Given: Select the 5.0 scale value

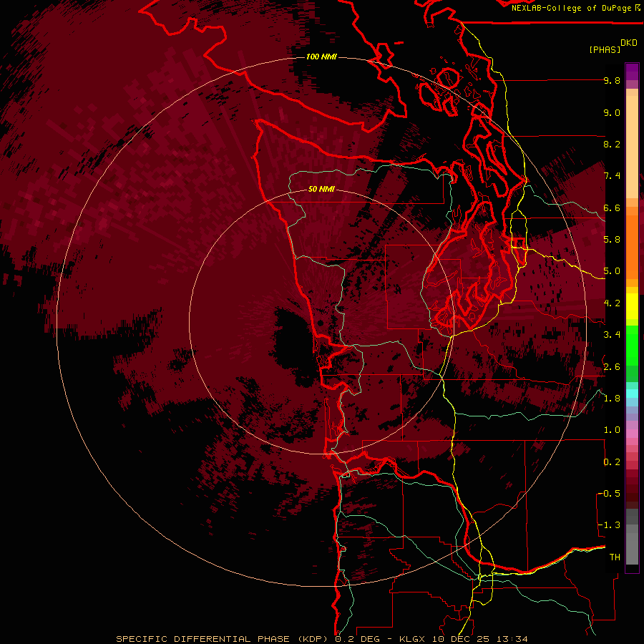Looking at the screenshot, I should (612, 271).
